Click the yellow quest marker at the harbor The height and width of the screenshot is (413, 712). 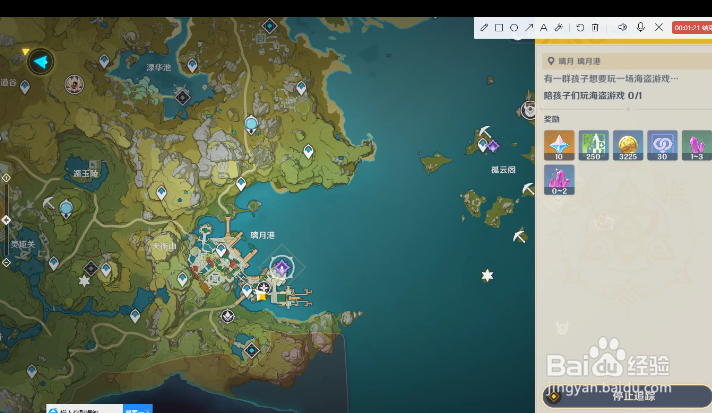261,297
